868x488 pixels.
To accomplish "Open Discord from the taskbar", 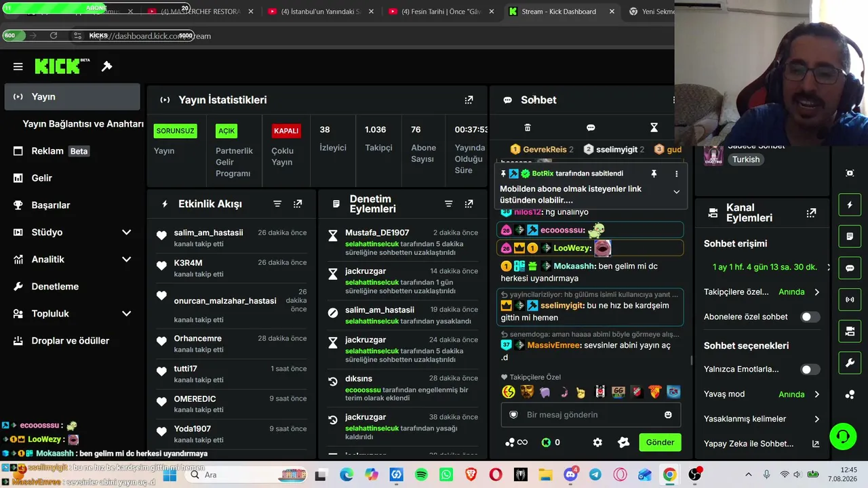I will pyautogui.click(x=570, y=475).
